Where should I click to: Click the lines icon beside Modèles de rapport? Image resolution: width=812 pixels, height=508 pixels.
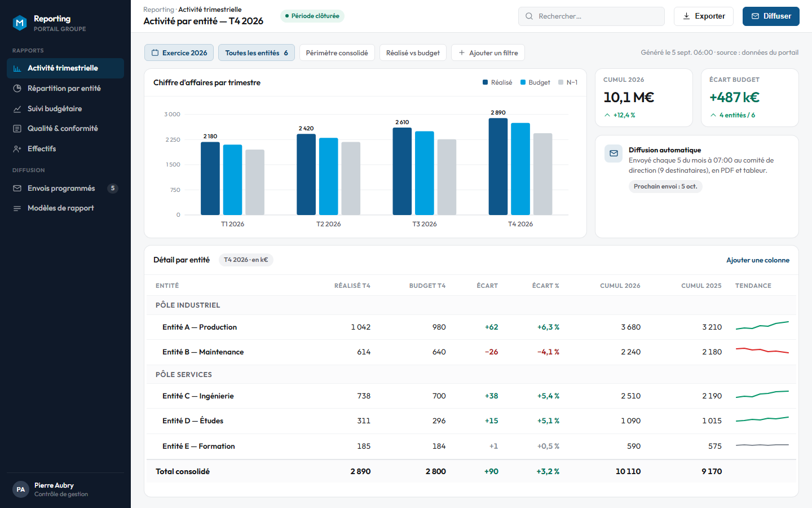pos(17,208)
